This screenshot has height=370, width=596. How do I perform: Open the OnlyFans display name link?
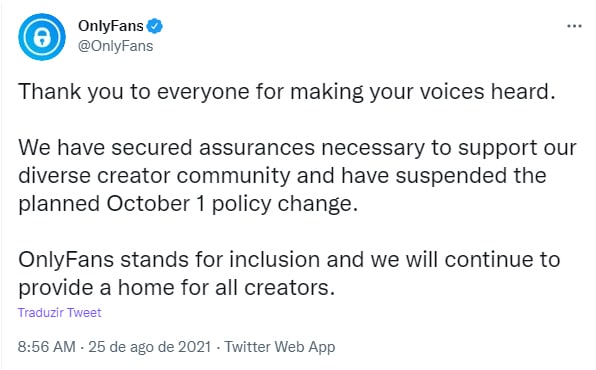[x=111, y=26]
